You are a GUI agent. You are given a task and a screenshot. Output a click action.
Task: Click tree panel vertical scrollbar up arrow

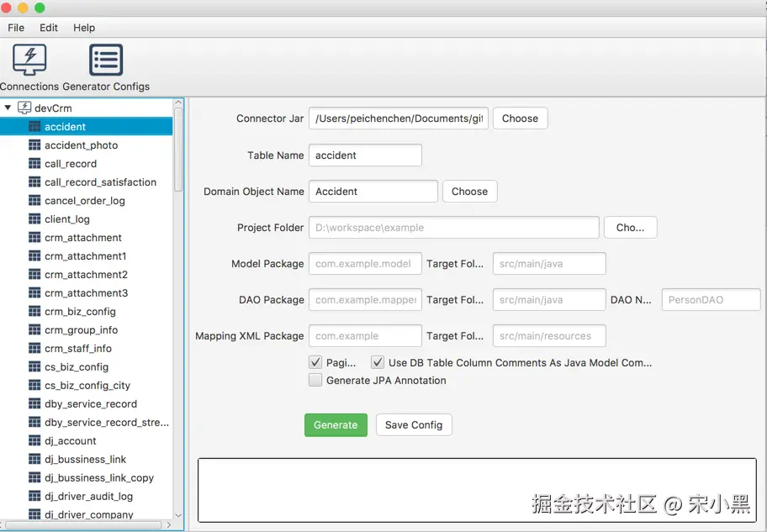pos(178,103)
